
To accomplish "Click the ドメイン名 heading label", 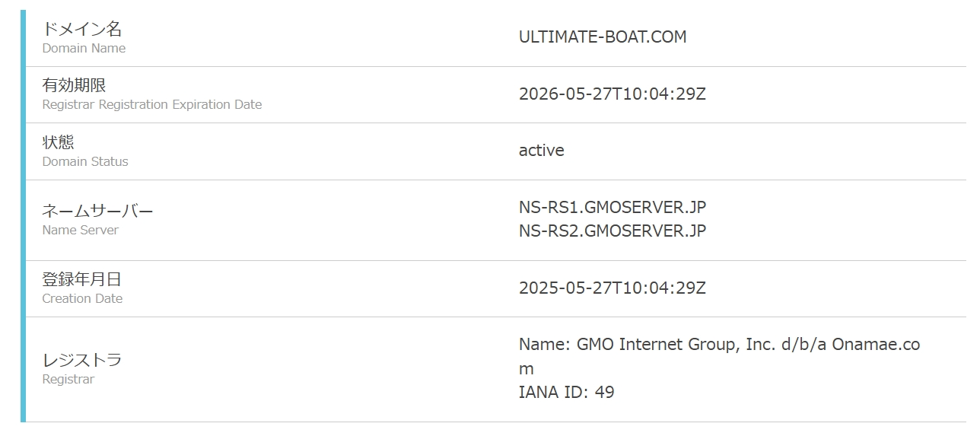I will [81, 29].
